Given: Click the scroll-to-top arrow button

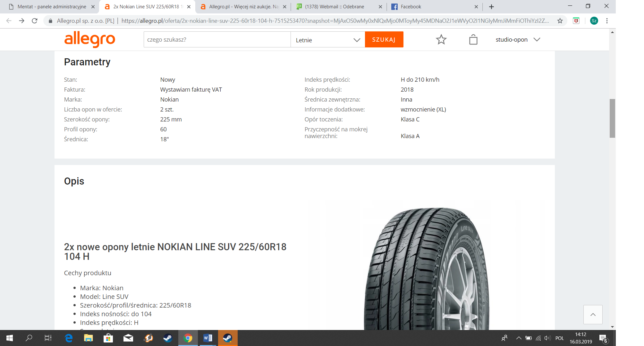Looking at the screenshot, I should pos(593,315).
